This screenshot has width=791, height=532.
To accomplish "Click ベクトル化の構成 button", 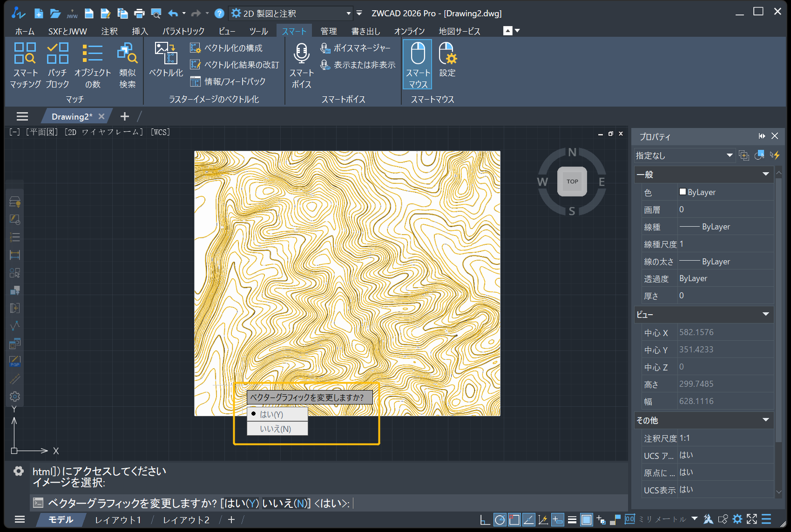I will pos(226,48).
